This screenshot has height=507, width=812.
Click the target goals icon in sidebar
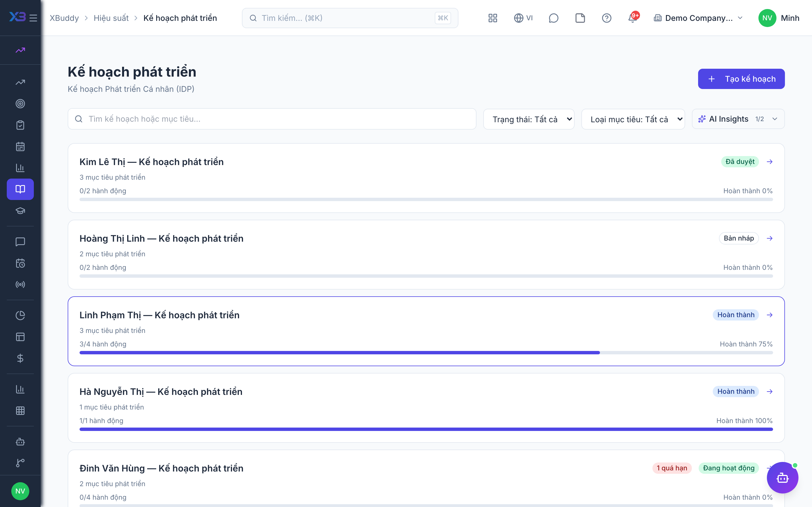20,104
